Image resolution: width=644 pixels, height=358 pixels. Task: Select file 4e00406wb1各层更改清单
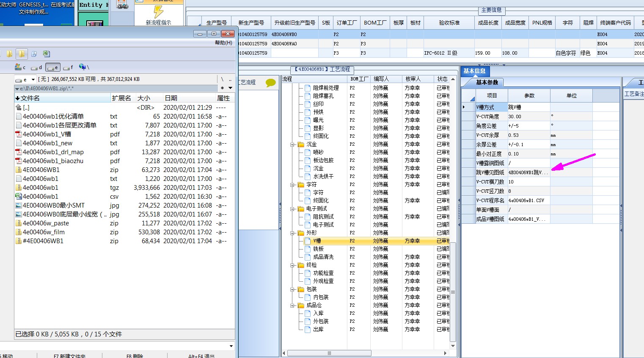[x=60, y=125]
